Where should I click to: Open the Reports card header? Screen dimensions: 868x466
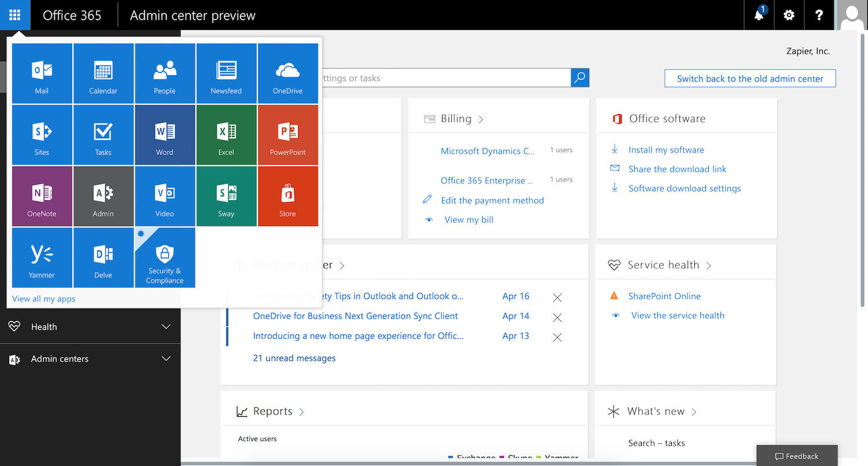click(270, 411)
